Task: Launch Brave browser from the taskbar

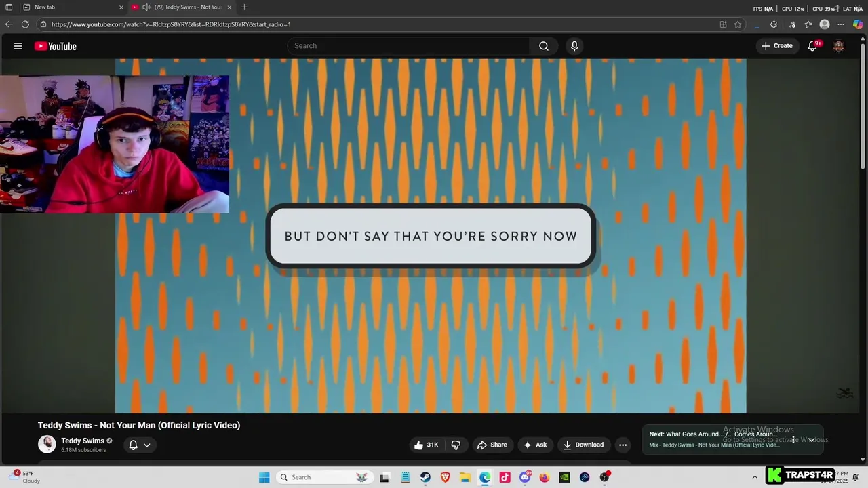Action: click(x=445, y=477)
